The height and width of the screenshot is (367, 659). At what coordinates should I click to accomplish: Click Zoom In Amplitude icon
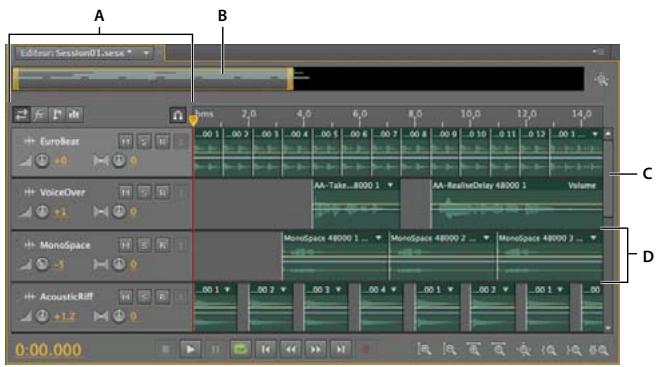click(x=424, y=349)
